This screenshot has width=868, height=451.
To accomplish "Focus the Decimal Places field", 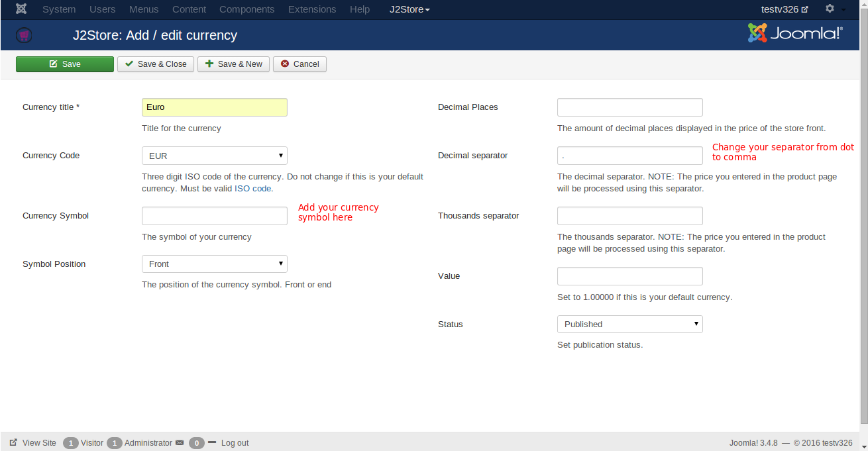I will click(630, 107).
